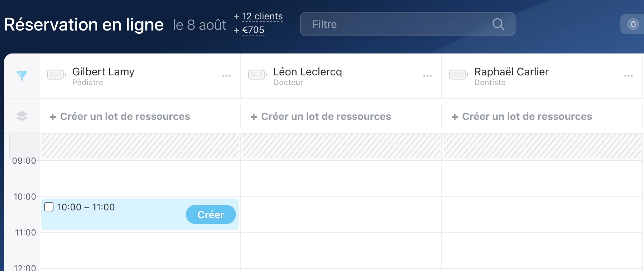644x271 pixels.
Task: Create a resource batch for Léon Leclercq
Action: [321, 116]
